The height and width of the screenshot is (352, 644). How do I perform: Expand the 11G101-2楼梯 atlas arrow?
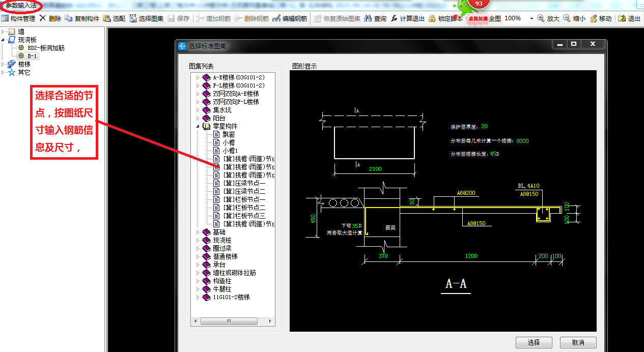tap(198, 297)
